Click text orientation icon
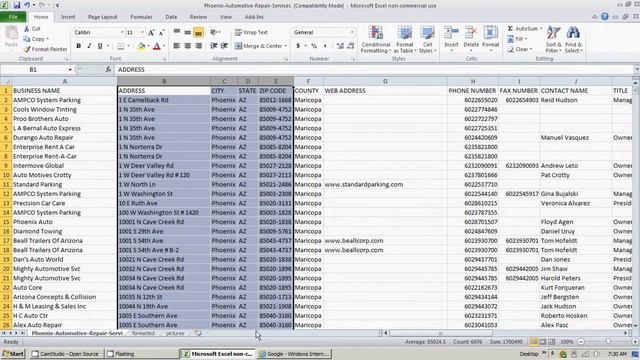 213,32
